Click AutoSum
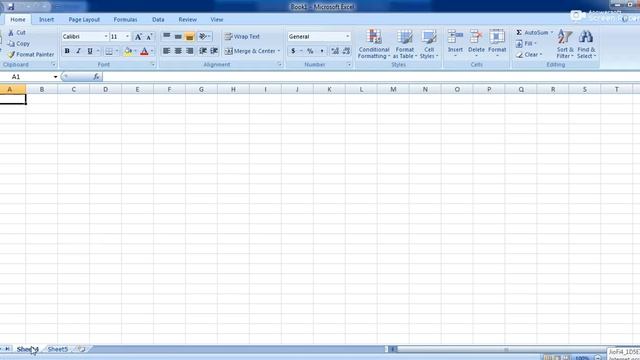Screen dimensions: 640x360 click(x=532, y=33)
